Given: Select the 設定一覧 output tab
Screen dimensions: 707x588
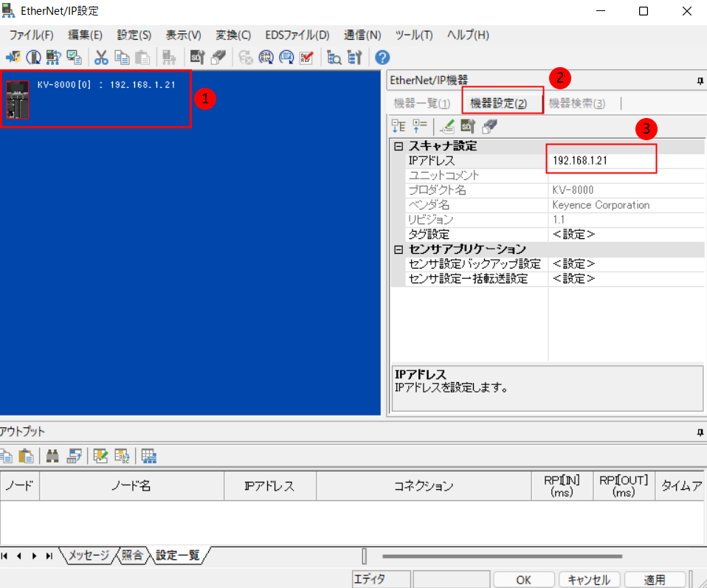Looking at the screenshot, I should pyautogui.click(x=178, y=555).
